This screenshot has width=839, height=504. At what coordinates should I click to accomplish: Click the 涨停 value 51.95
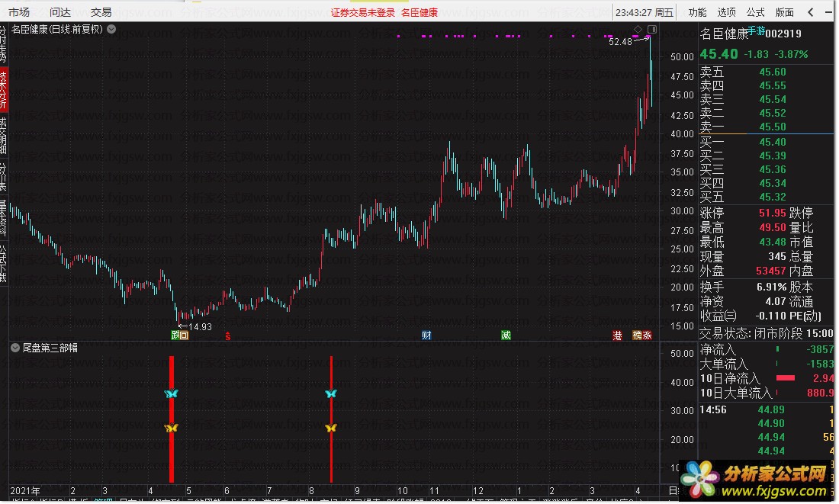click(x=773, y=213)
